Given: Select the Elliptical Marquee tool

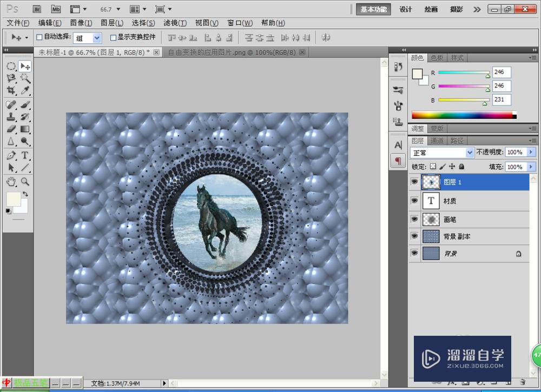Looking at the screenshot, I should point(11,66).
